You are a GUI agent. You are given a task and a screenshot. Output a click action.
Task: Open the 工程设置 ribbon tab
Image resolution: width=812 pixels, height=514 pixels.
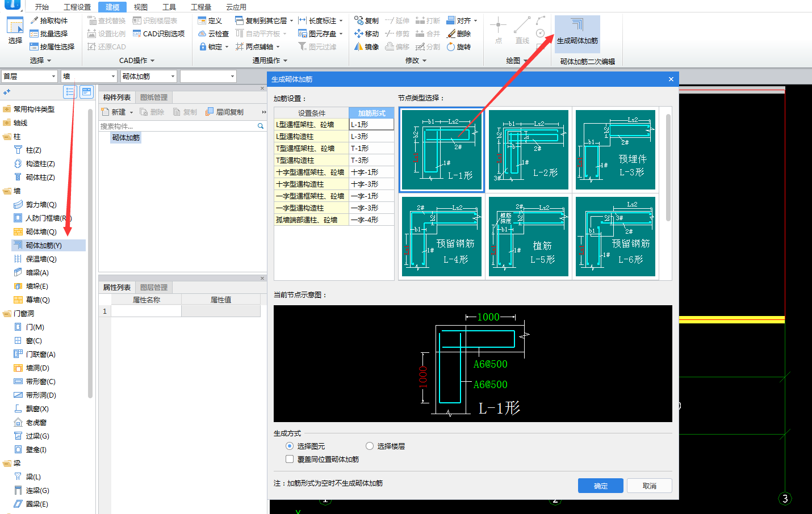pos(77,7)
